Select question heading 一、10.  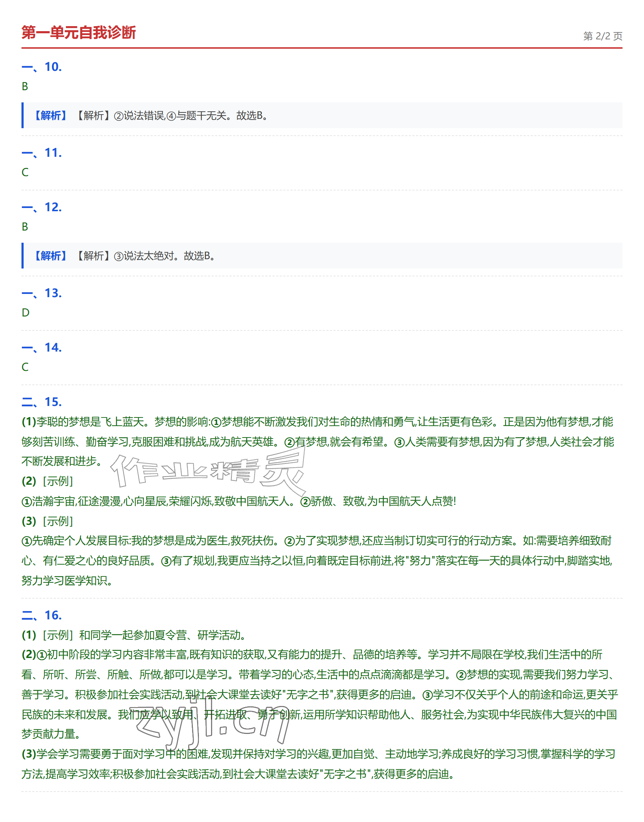pyautogui.click(x=42, y=67)
